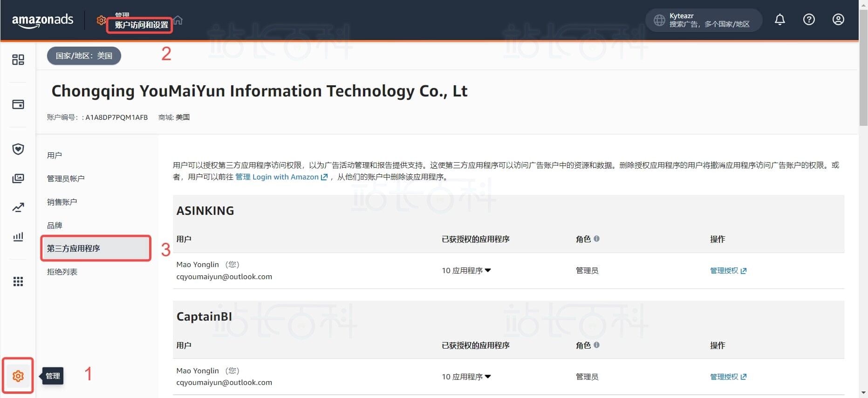Click the gear icon in the top header
The height and width of the screenshot is (398, 868).
(101, 21)
